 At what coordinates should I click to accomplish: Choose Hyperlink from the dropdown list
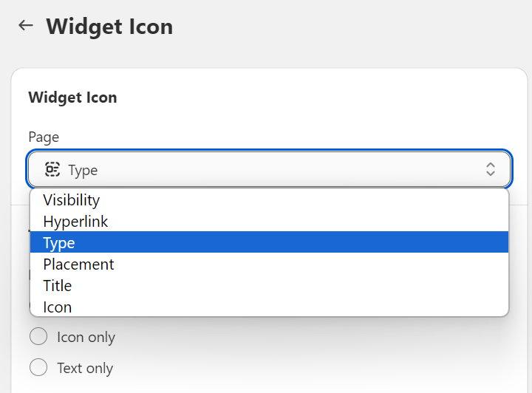(75, 222)
